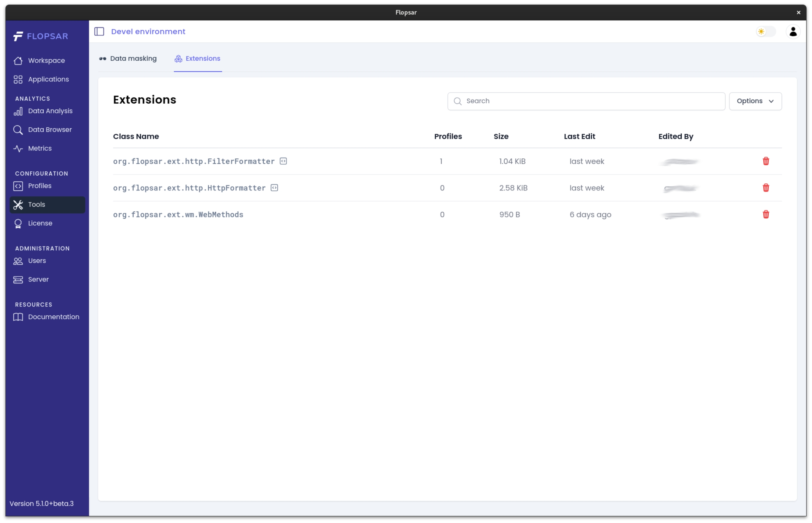Open code view icon next to FilterFormatter
This screenshot has height=523, width=812.
[283, 161]
